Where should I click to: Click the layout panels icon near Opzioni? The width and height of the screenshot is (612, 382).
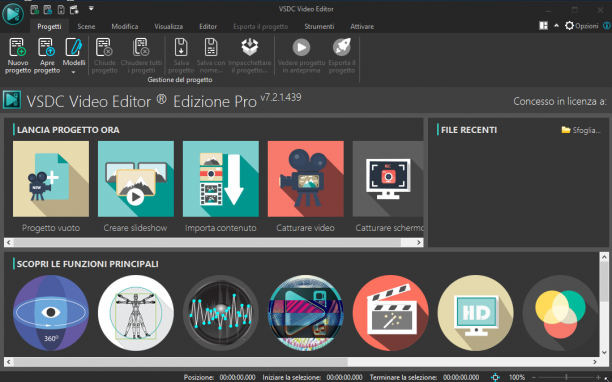(x=543, y=26)
